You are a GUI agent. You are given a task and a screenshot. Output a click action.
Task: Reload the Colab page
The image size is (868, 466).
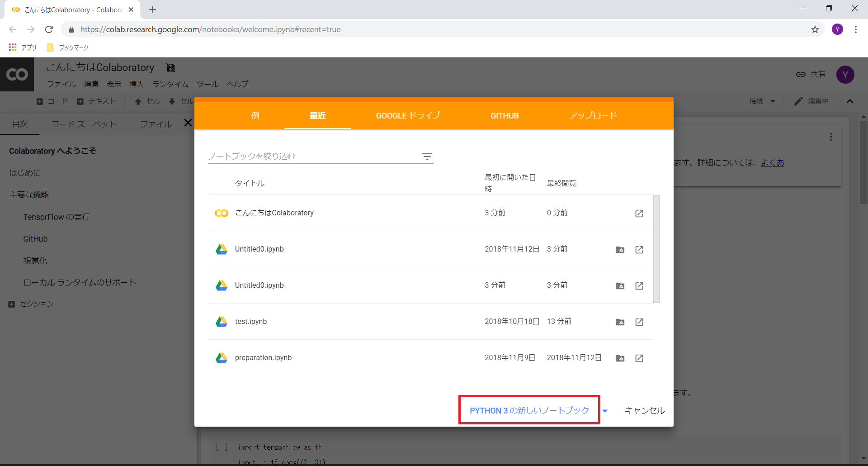[49, 29]
